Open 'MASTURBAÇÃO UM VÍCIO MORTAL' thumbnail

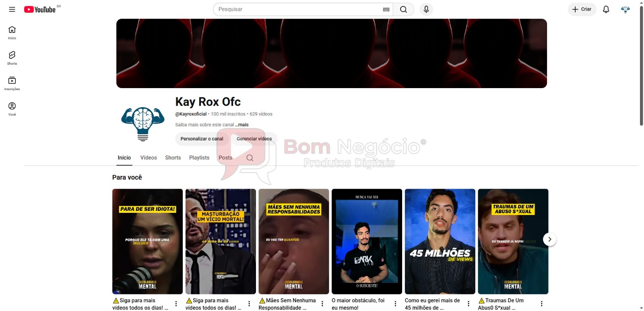(221, 241)
